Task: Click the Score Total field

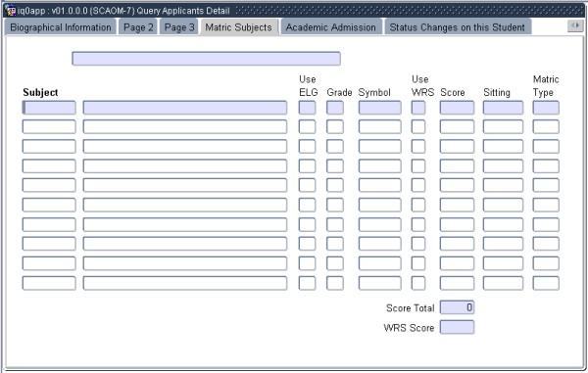Action: pos(457,307)
